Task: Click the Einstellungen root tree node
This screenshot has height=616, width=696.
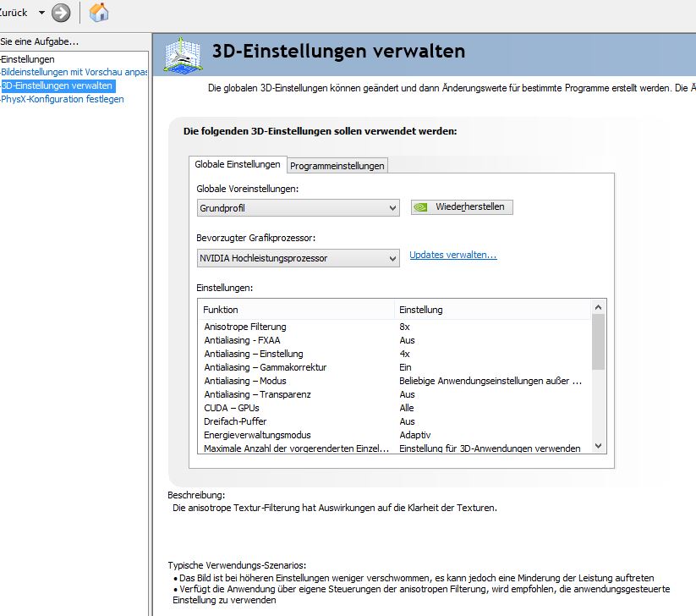Action: (28, 59)
